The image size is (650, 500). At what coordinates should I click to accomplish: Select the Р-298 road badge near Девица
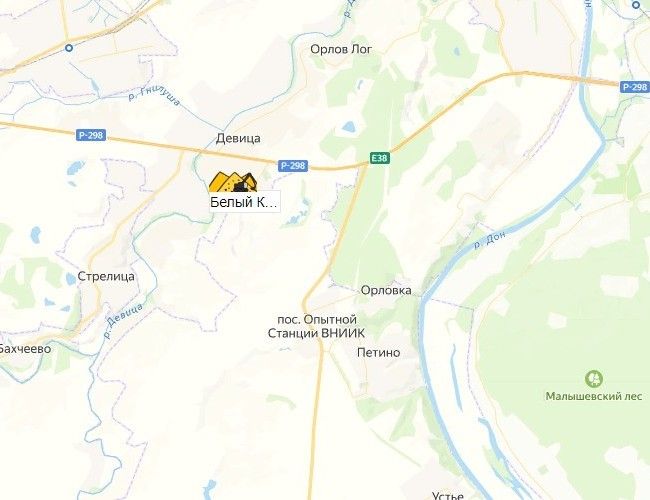(x=293, y=166)
